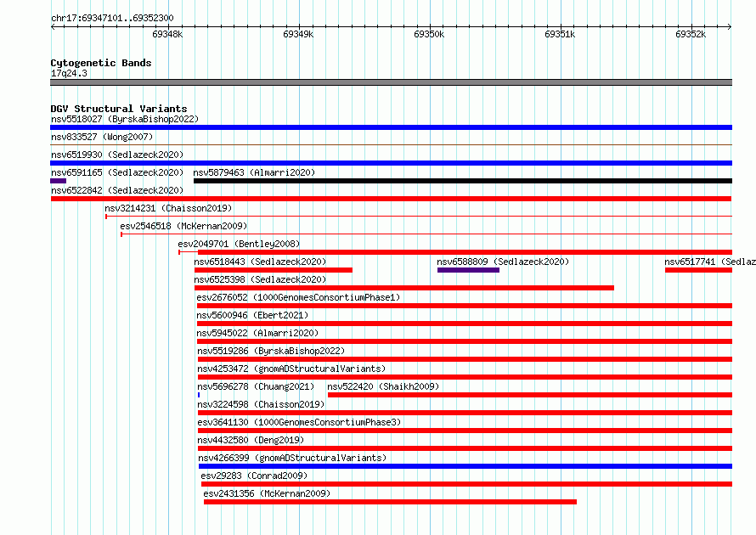Select the red esv2049701 variant bar

coord(465,252)
